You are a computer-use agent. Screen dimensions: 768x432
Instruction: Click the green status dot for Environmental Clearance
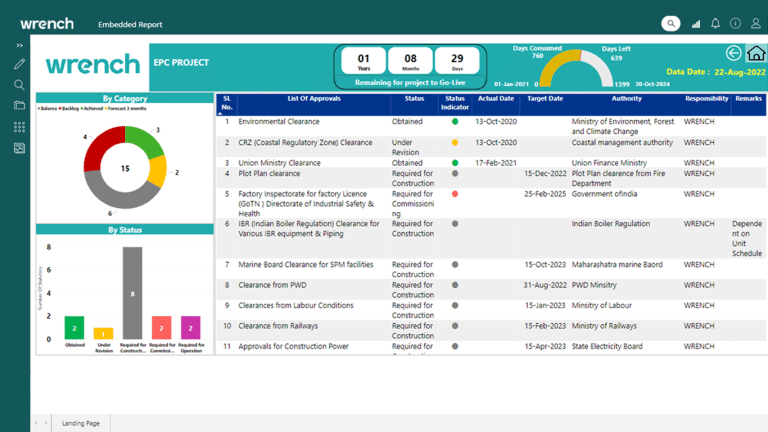[455, 121]
